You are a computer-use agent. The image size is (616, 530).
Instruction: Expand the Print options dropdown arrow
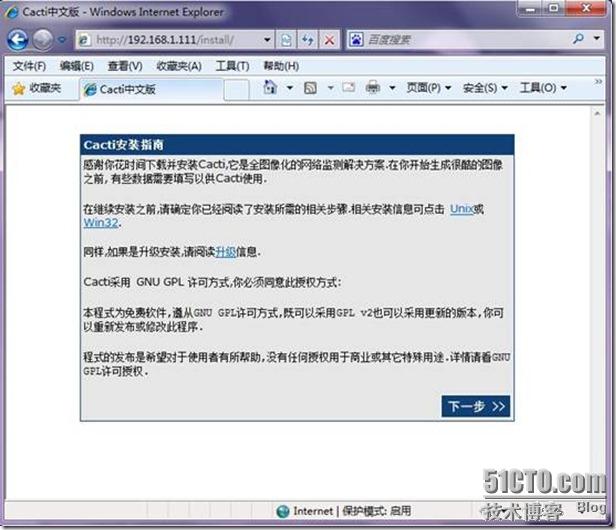[x=392, y=88]
